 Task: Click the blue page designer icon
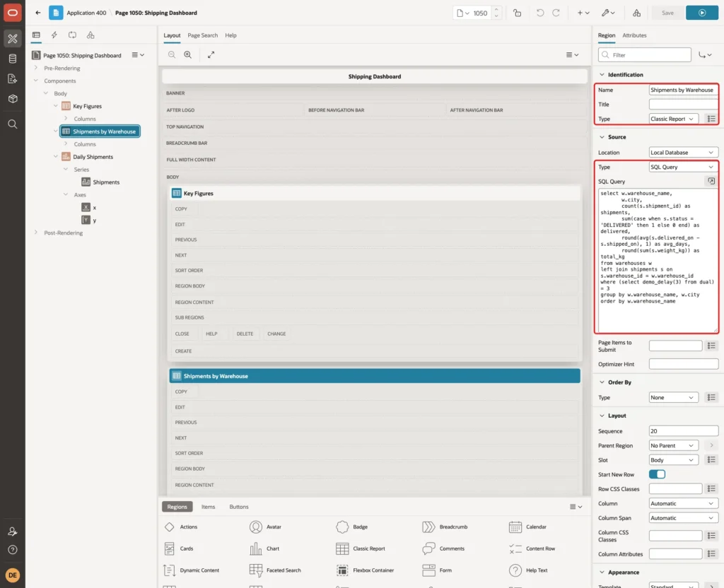coord(56,13)
